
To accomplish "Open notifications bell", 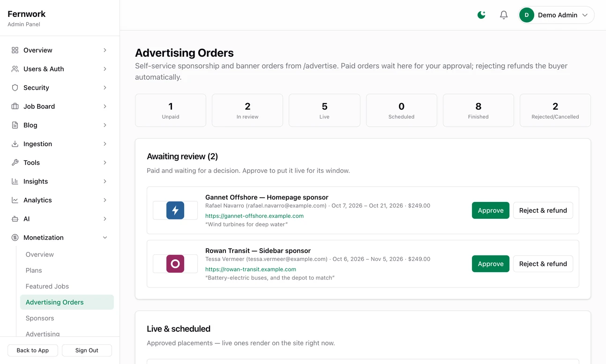I will 504,15.
